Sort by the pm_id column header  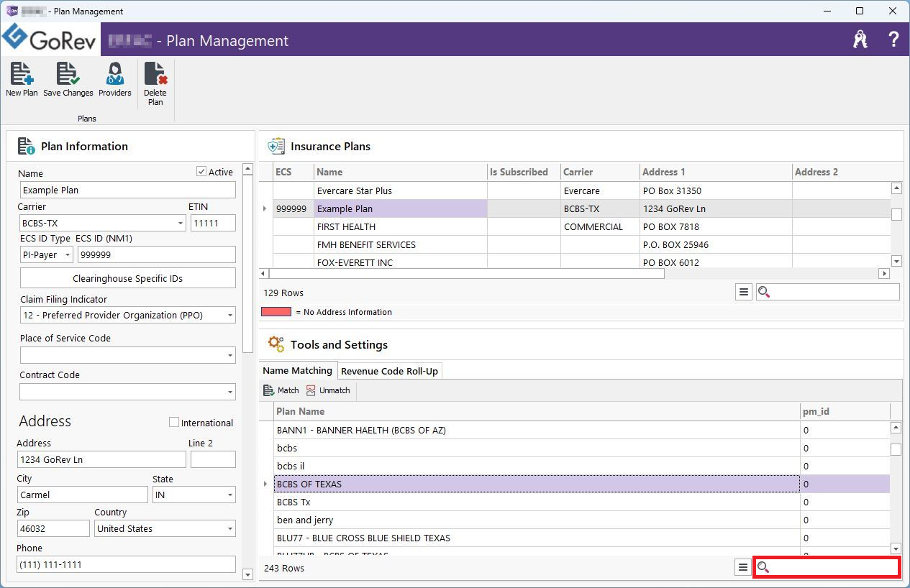pos(845,411)
